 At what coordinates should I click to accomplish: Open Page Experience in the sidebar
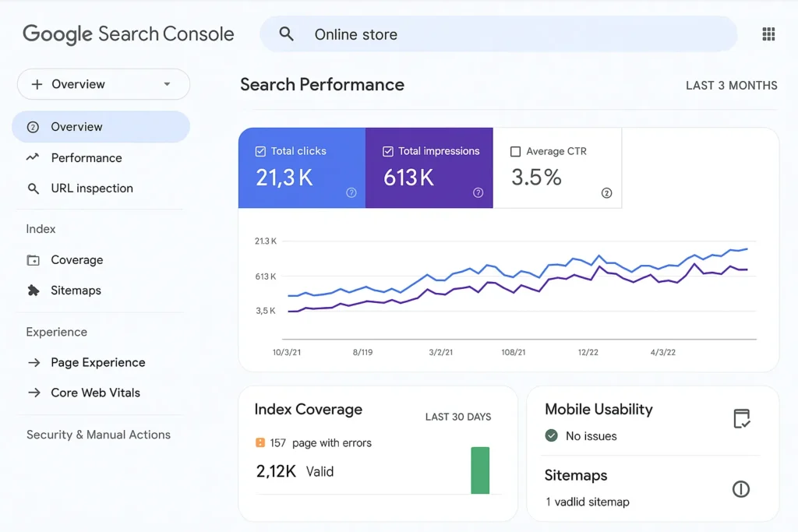tap(98, 362)
